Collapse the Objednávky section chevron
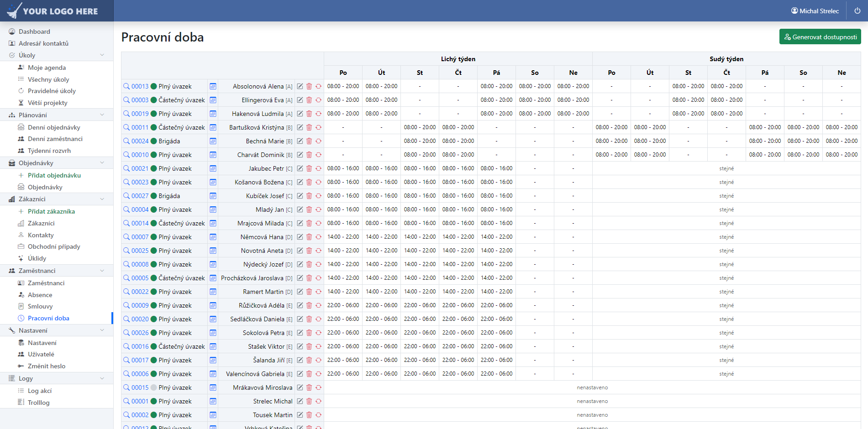 [x=102, y=163]
